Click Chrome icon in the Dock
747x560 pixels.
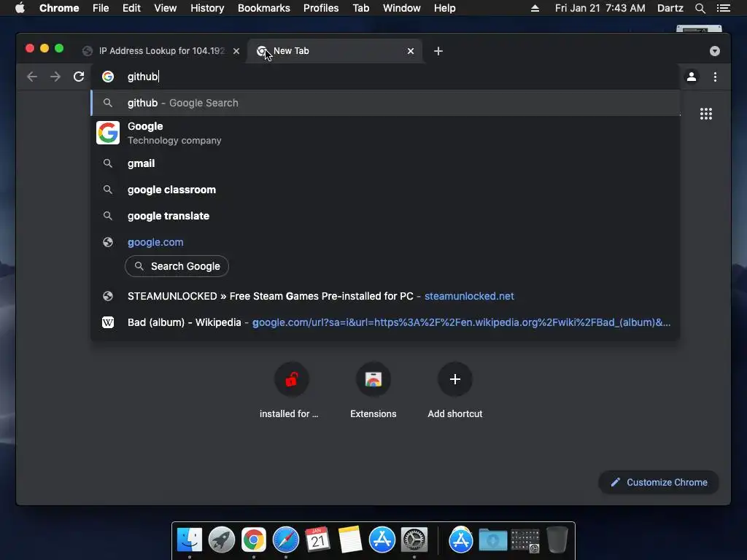253,540
